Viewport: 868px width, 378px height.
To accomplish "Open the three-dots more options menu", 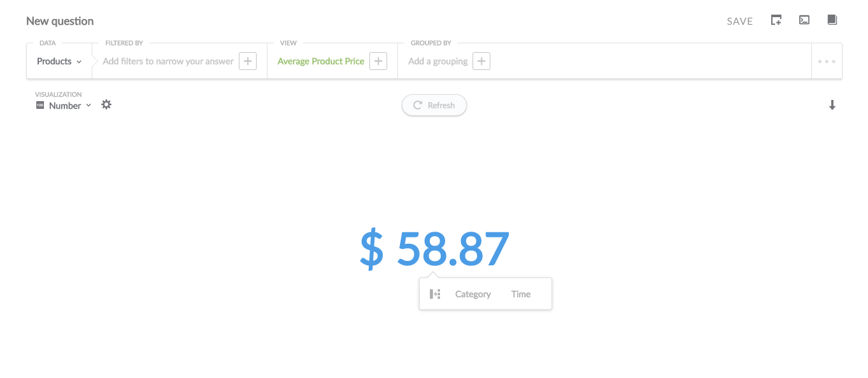I will point(827,62).
